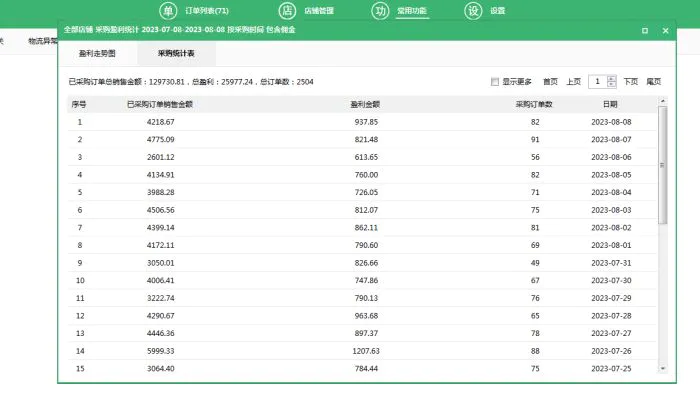Open the order list circular icon

168,11
